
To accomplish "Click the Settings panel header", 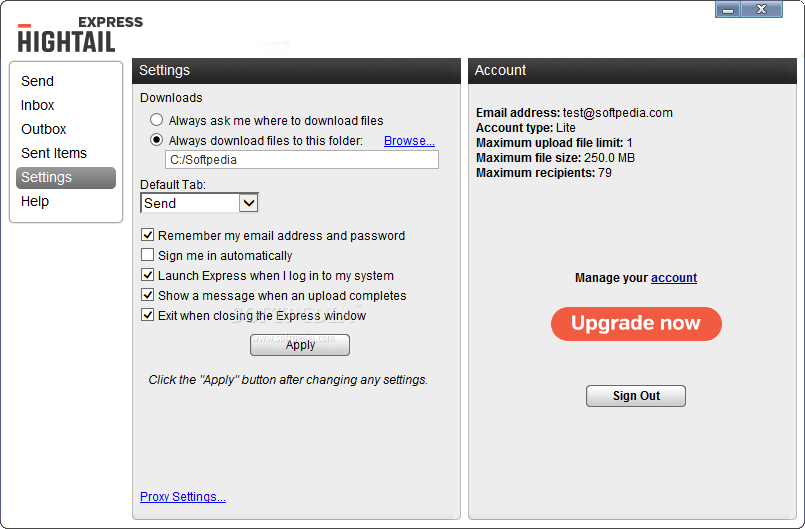I will [x=296, y=70].
